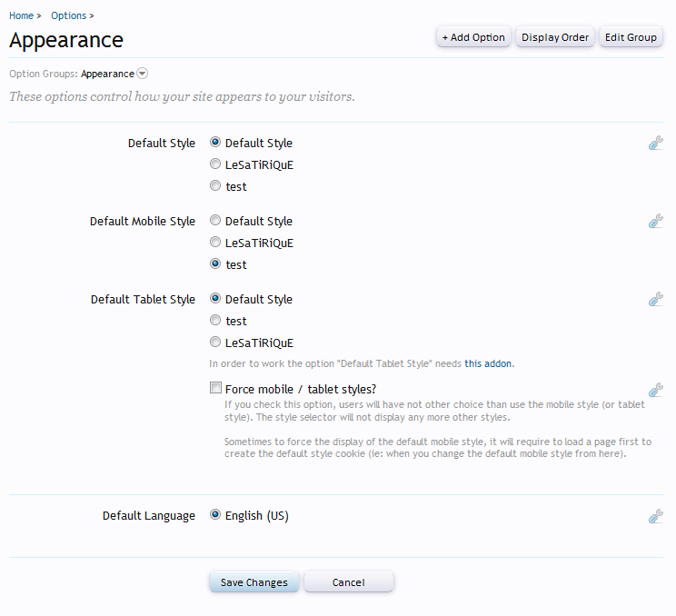Open the 'this addon' link
The height and width of the screenshot is (616, 676).
click(488, 363)
